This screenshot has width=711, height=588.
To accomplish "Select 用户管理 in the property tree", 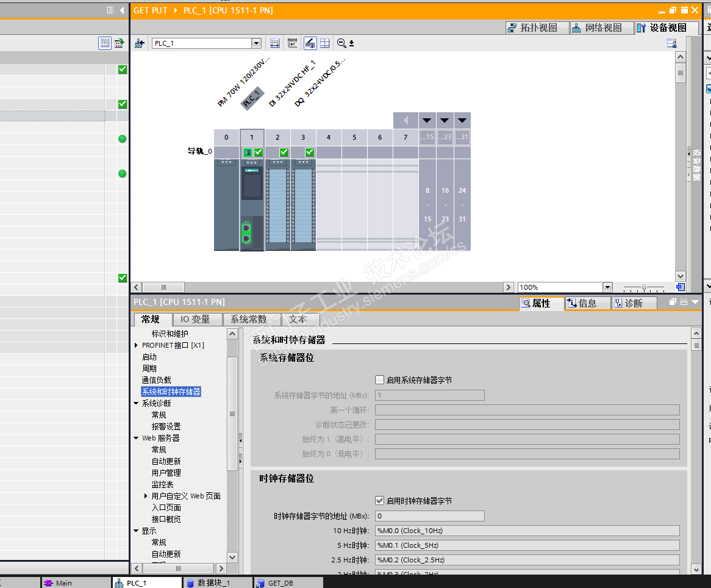I will point(166,473).
